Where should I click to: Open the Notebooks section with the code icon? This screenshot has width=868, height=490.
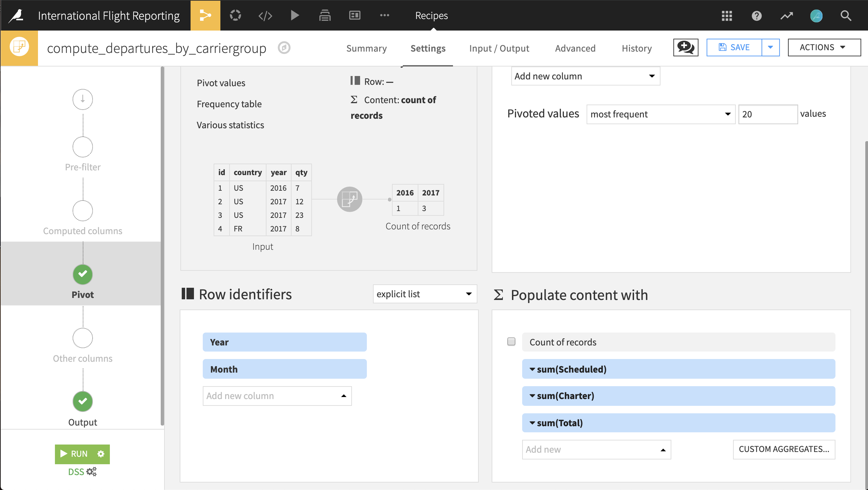tap(265, 15)
